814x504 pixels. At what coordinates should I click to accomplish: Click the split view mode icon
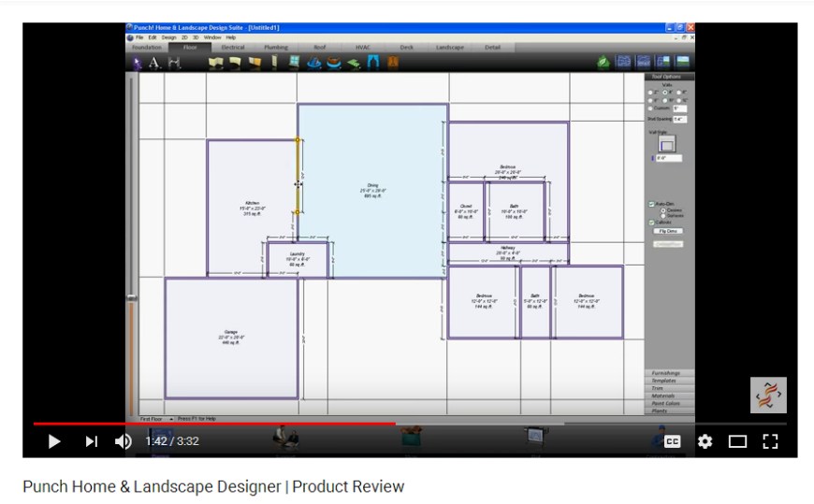[x=663, y=63]
